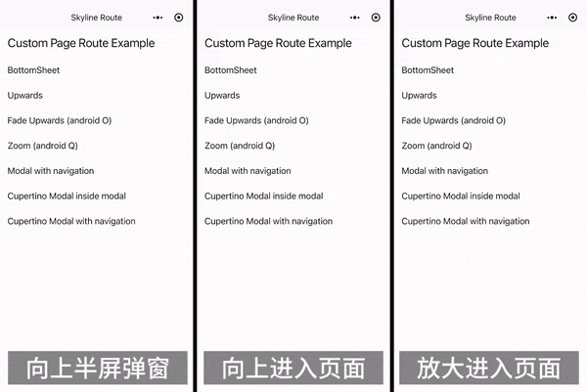This screenshot has height=392, width=587.
Task: Select Upwards in the middle phone list
Action: tap(222, 96)
